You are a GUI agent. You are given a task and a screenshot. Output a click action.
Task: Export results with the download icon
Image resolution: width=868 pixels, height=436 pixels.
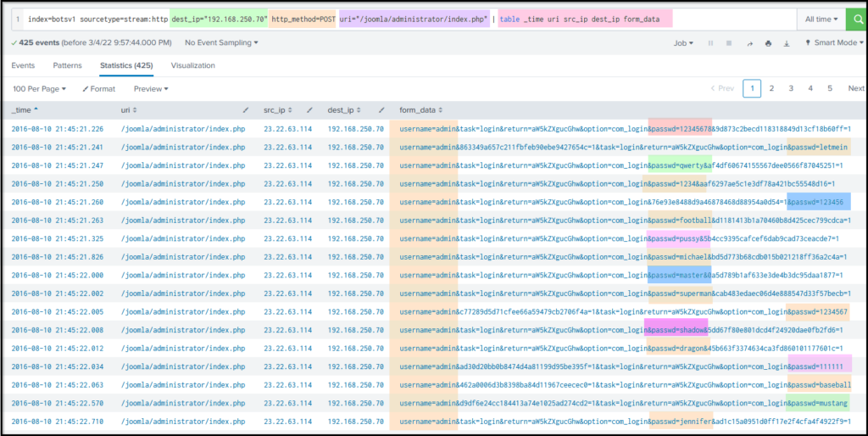coord(787,43)
